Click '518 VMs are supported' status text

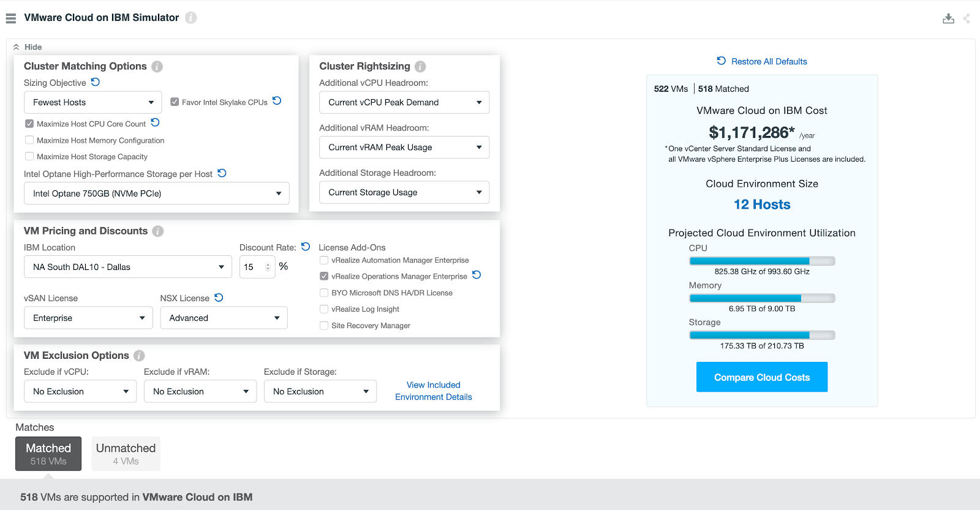point(136,497)
